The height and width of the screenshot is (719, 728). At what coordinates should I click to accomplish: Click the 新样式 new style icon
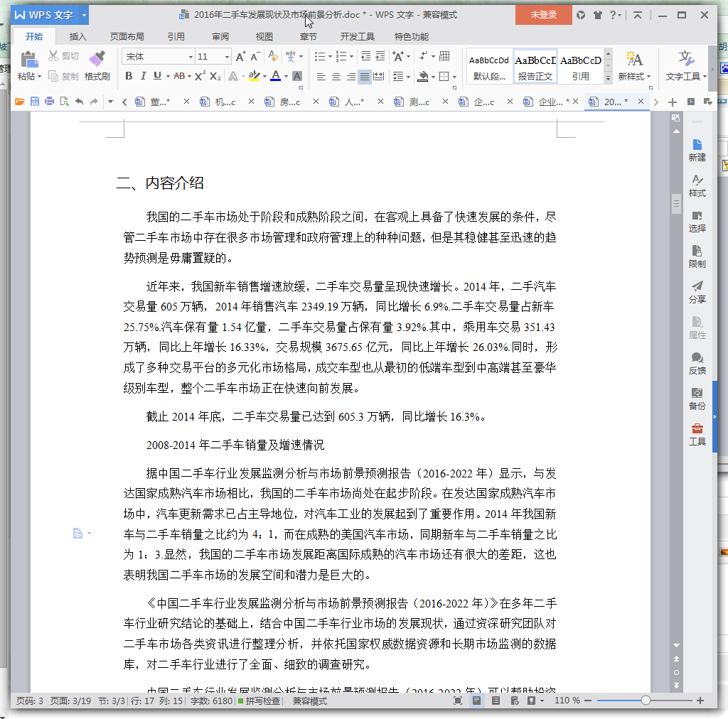(633, 66)
